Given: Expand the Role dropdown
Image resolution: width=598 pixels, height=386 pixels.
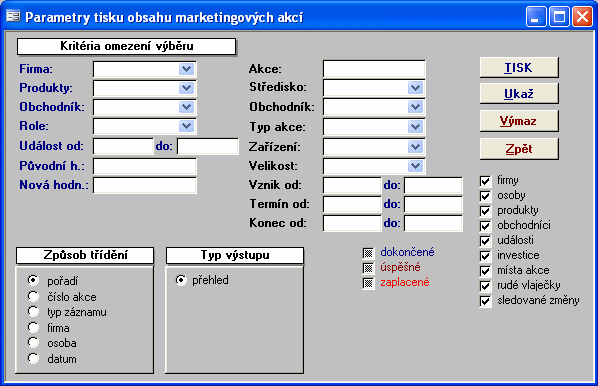Looking at the screenshot, I should pyautogui.click(x=186, y=126).
